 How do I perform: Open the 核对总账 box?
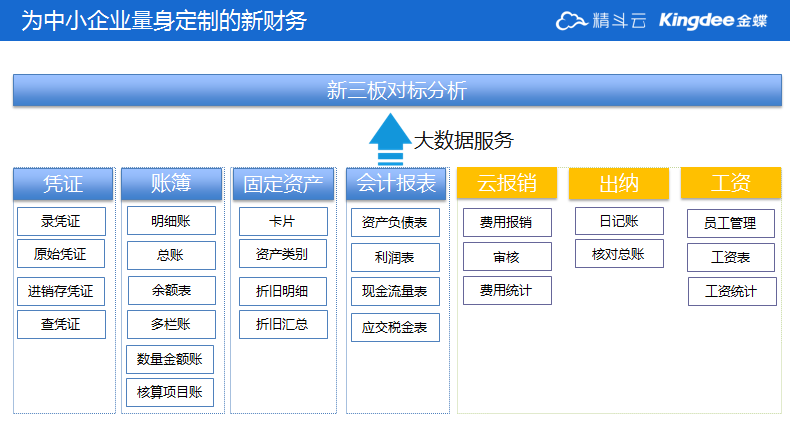[619, 253]
